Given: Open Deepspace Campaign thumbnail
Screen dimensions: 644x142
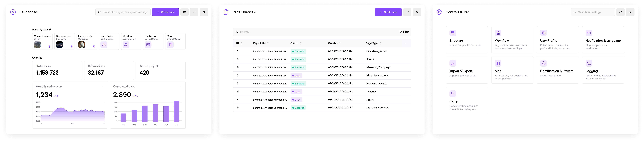Looking at the screenshot, I should coord(59,45).
